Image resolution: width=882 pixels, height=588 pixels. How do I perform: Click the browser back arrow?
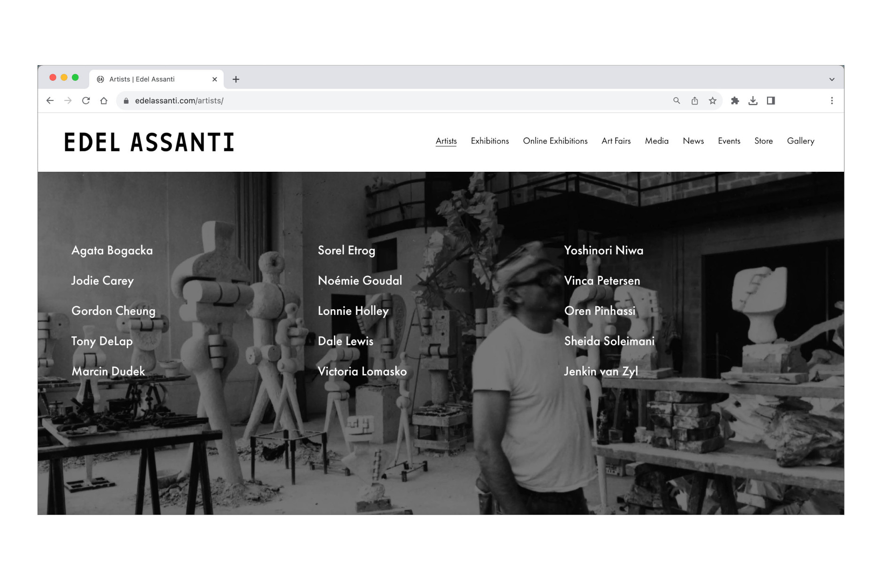[x=50, y=100]
